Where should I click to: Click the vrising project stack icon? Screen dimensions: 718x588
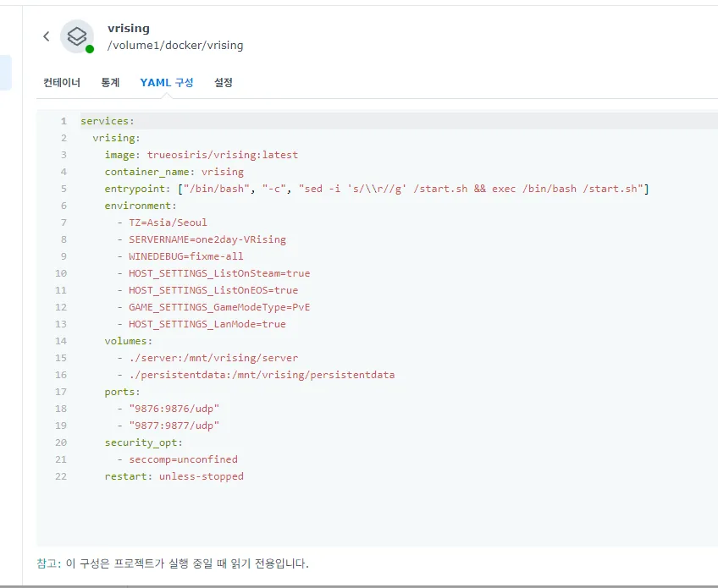pos(77,36)
